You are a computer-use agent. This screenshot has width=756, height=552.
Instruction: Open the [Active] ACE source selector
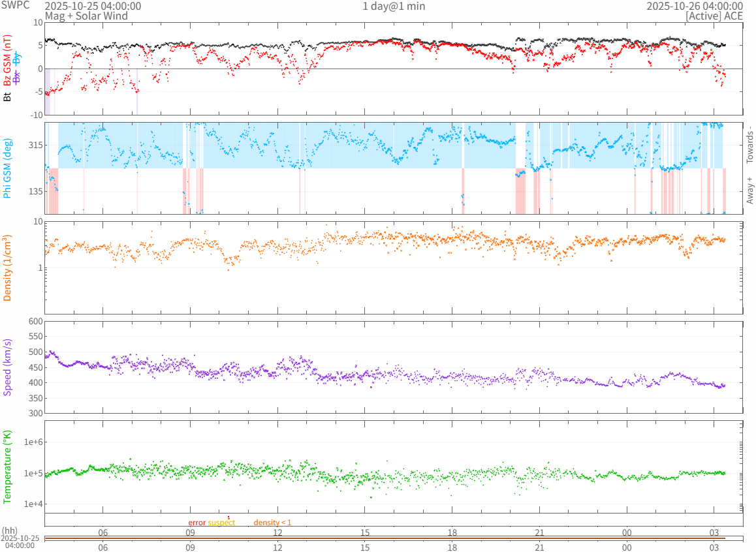(714, 15)
